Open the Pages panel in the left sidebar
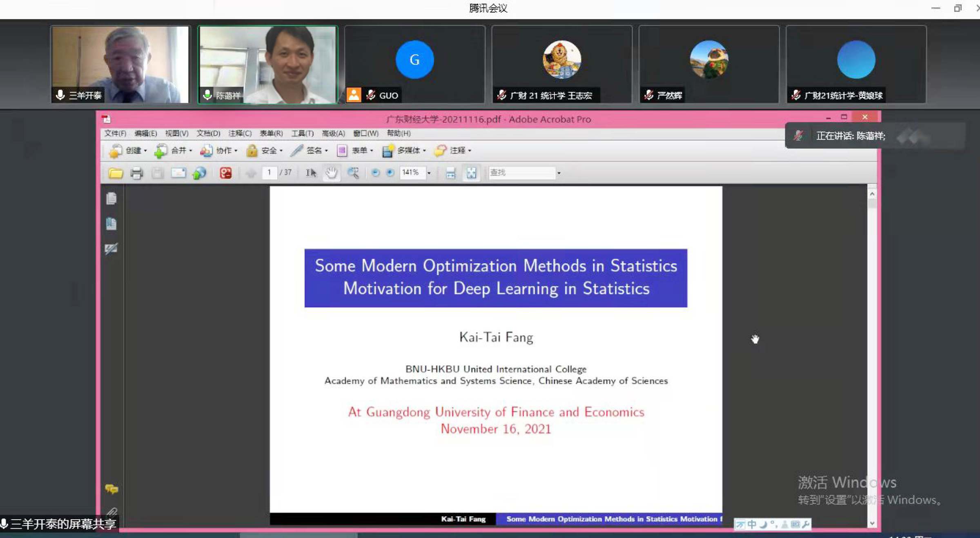The width and height of the screenshot is (980, 538). tap(111, 198)
